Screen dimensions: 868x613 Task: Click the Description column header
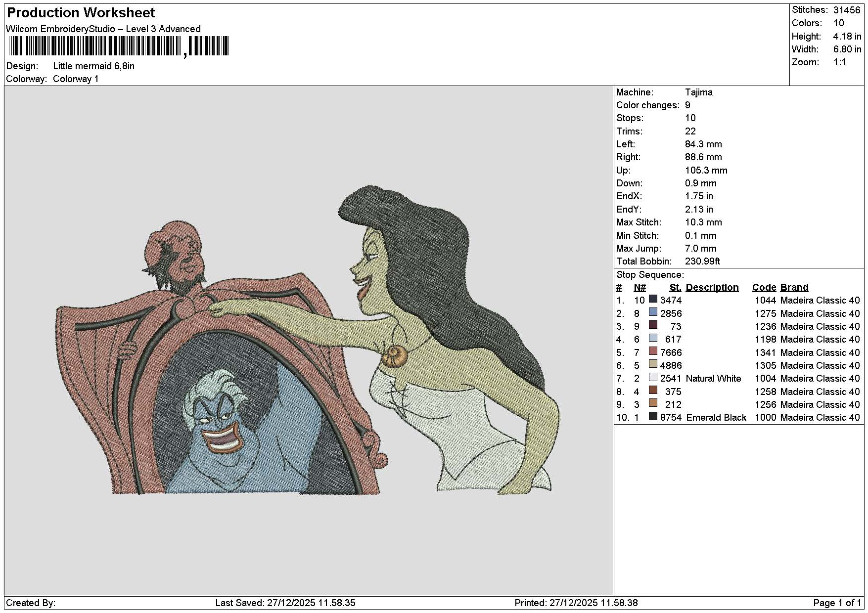coord(712,287)
